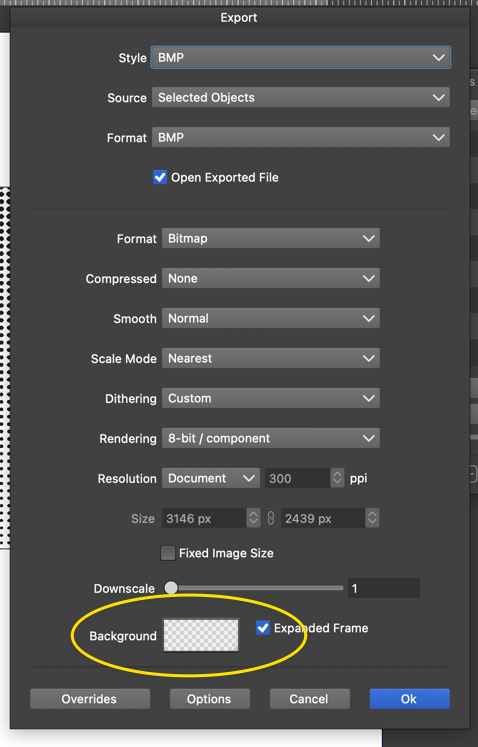
Task: Uncheck the Expanded Frame checkbox
Action: click(x=263, y=628)
